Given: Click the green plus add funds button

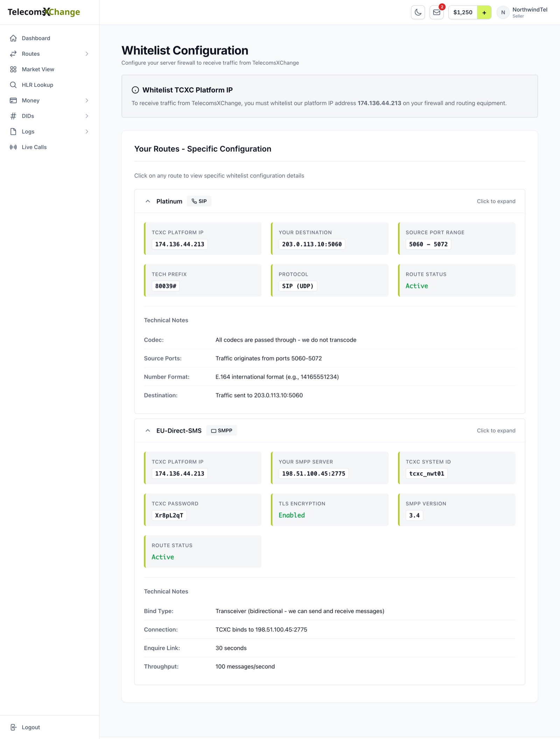Looking at the screenshot, I should (484, 12).
